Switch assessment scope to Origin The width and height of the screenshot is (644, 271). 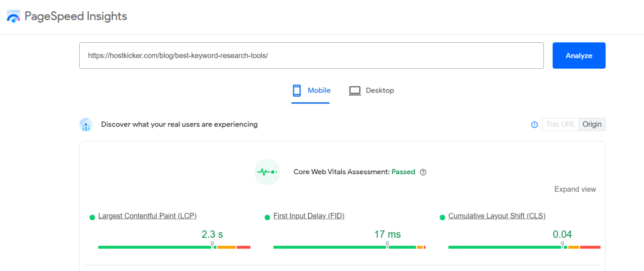592,124
